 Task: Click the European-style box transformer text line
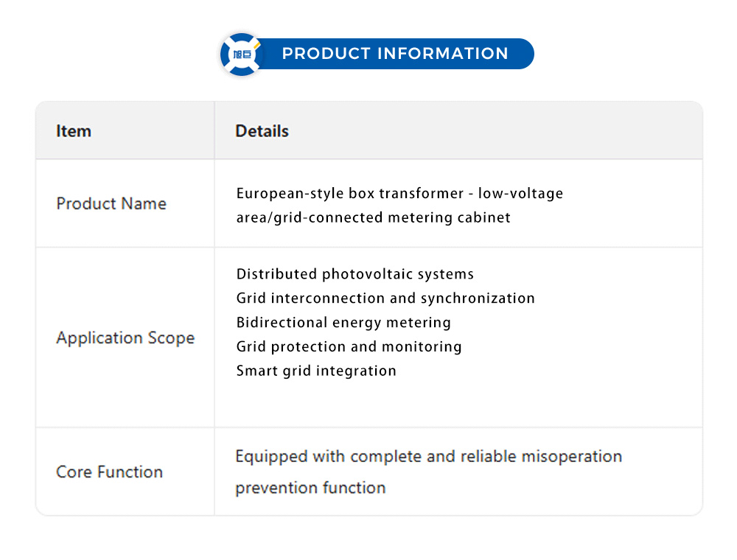399,194
